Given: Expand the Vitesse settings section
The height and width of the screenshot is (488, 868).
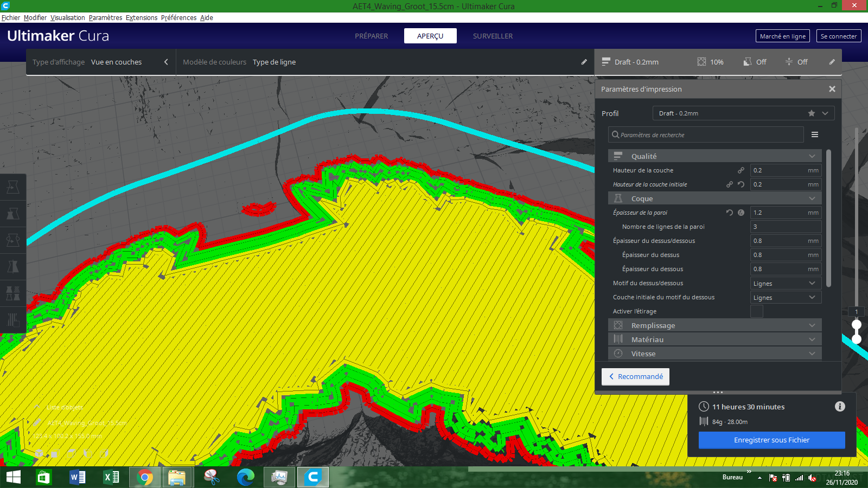Looking at the screenshot, I should tap(714, 354).
